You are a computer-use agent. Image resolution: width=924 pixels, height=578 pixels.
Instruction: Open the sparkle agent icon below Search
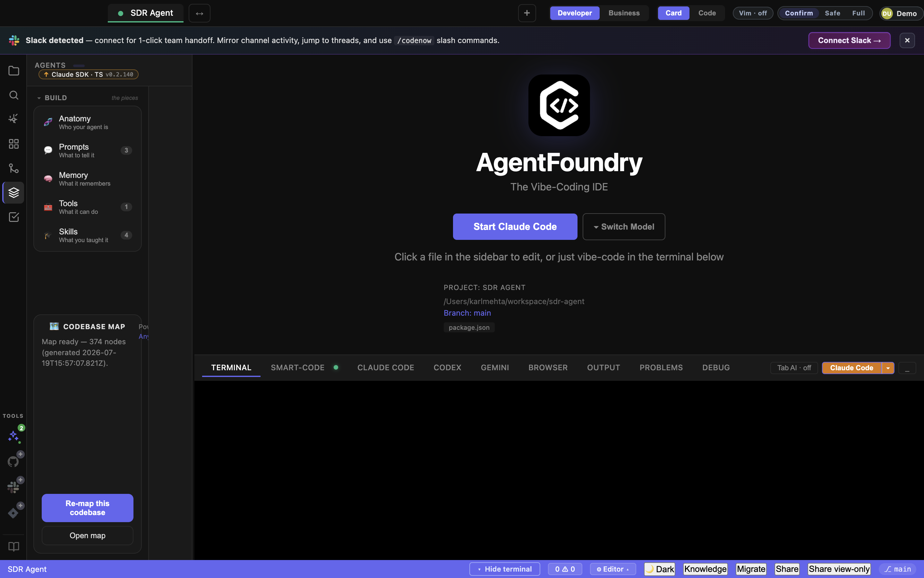tap(14, 119)
